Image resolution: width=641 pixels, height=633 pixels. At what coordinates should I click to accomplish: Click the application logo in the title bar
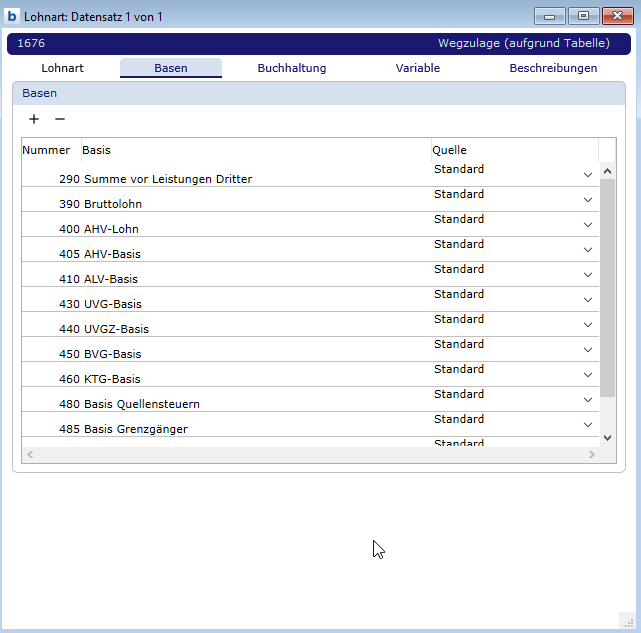click(12, 17)
